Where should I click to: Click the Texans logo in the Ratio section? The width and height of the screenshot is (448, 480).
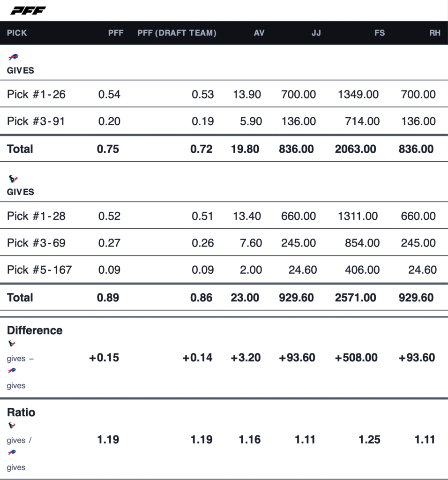(x=12, y=426)
